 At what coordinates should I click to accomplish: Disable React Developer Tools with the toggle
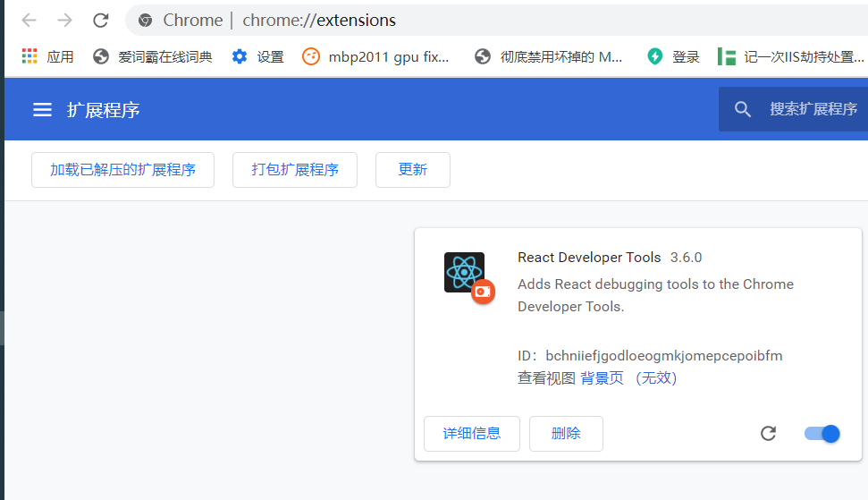tap(822, 434)
